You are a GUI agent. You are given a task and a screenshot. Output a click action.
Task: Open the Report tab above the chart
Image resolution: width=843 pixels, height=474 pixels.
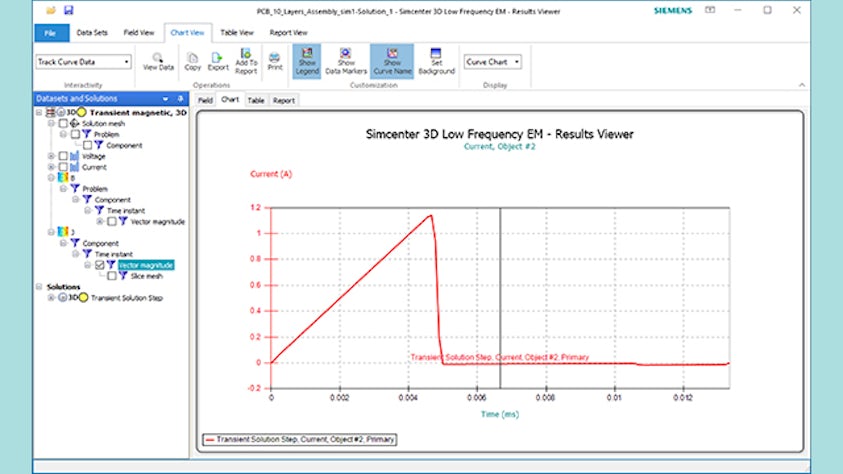(283, 100)
